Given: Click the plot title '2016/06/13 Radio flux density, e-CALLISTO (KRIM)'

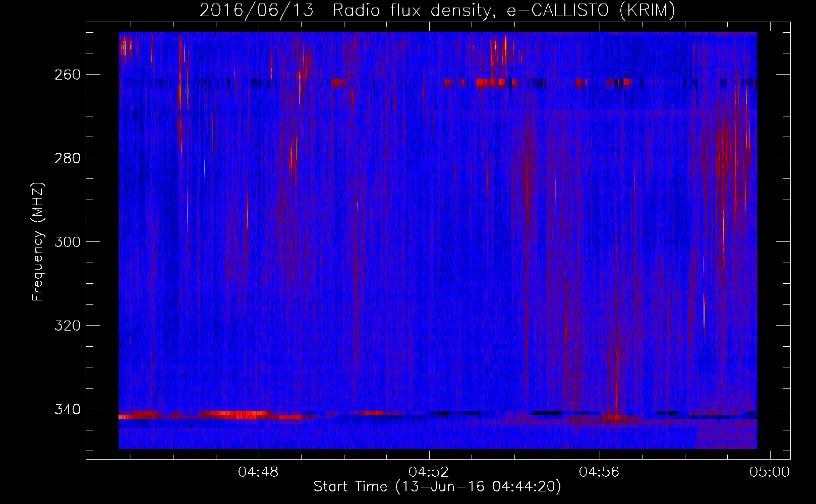Looking at the screenshot, I should (x=437, y=11).
